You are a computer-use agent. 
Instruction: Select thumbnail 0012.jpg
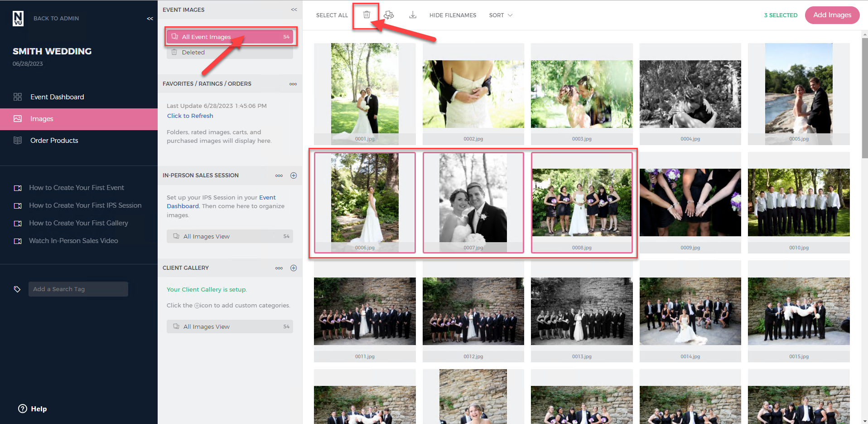[x=473, y=312]
